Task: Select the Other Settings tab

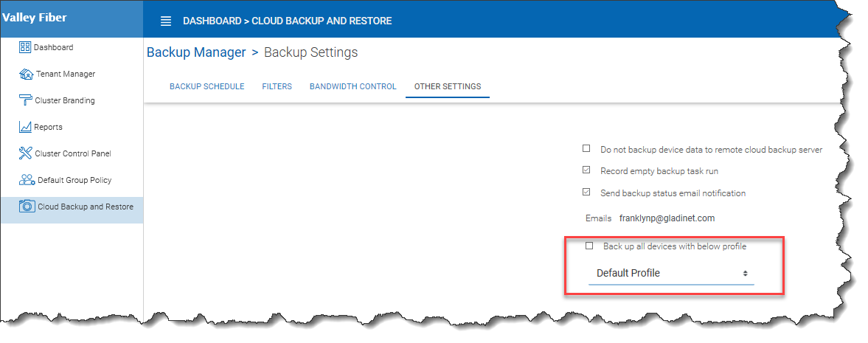Action: [448, 86]
